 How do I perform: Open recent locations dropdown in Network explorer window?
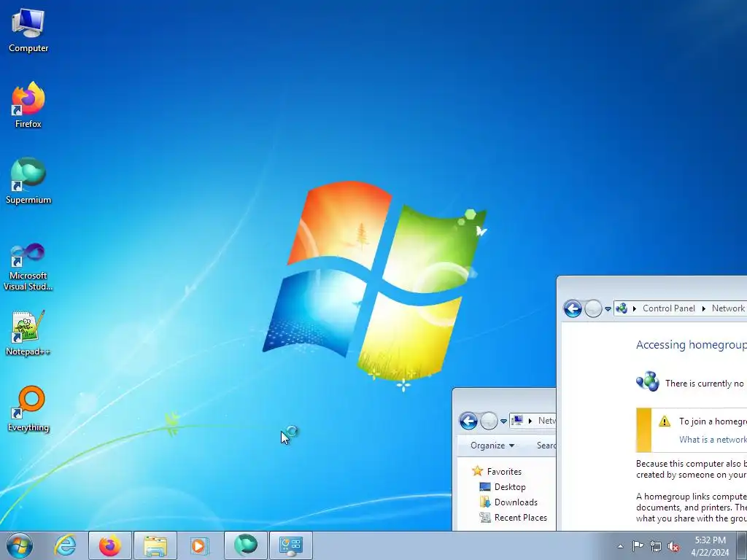pyautogui.click(x=503, y=421)
